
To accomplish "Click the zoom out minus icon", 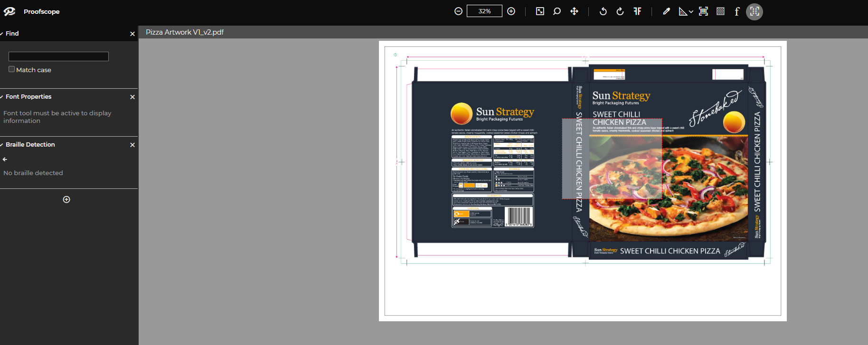I will click(x=458, y=11).
